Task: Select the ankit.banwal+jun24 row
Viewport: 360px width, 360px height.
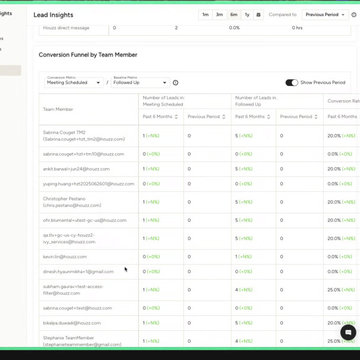Action: pyautogui.click(x=199, y=169)
